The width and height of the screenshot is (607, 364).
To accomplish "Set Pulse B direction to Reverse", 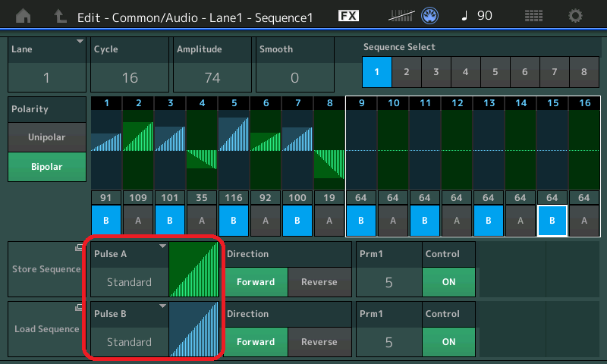I will point(319,342).
